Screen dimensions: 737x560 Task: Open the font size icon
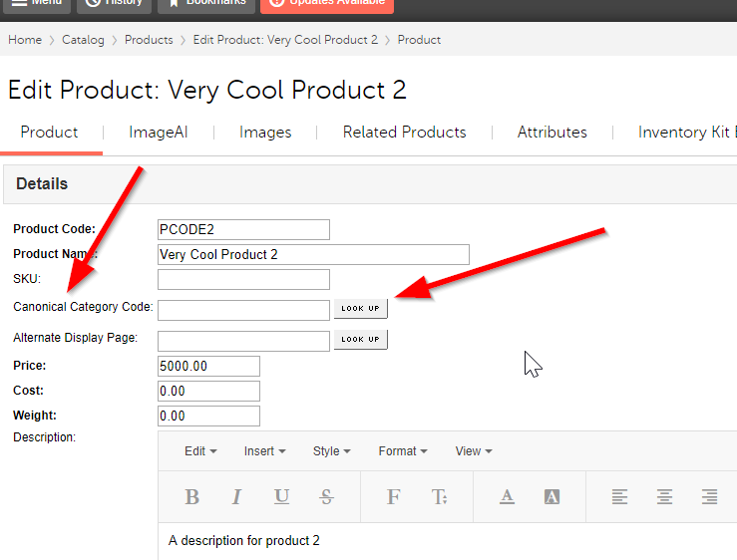tap(439, 497)
